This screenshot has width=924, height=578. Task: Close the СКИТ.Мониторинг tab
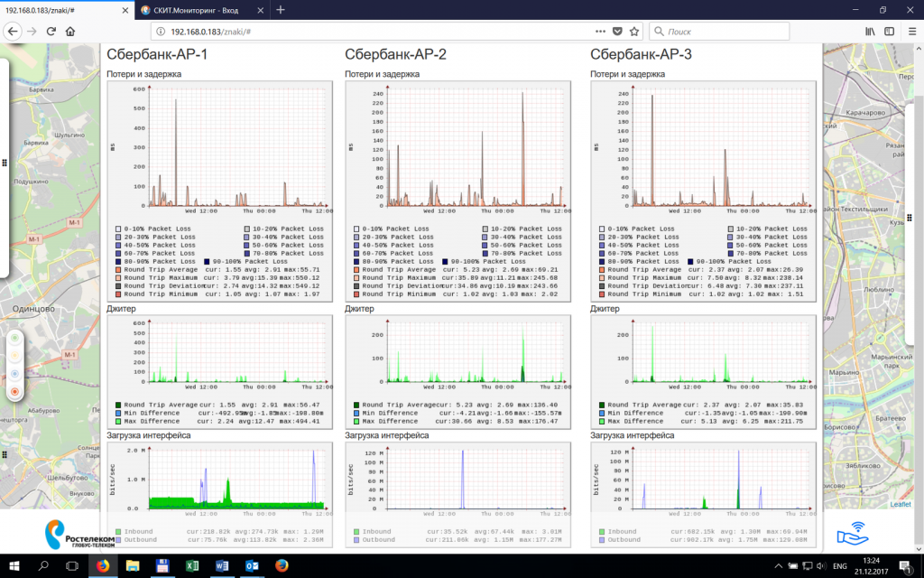[x=261, y=11]
